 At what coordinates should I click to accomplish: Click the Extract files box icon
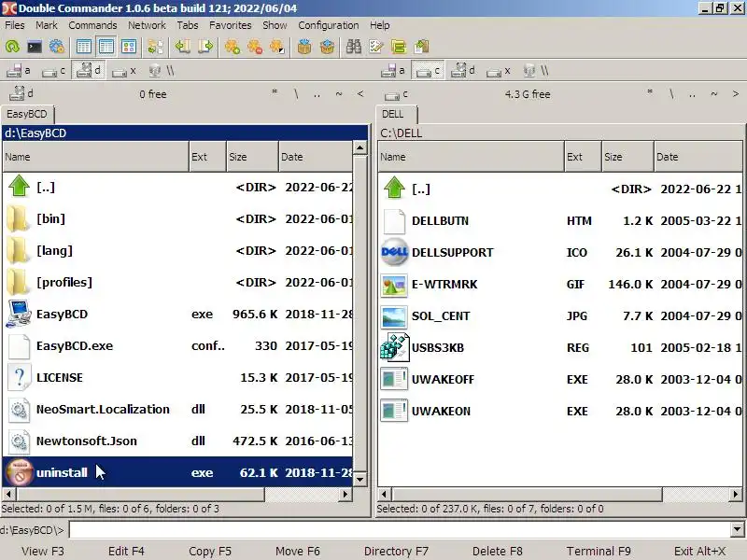click(x=327, y=47)
